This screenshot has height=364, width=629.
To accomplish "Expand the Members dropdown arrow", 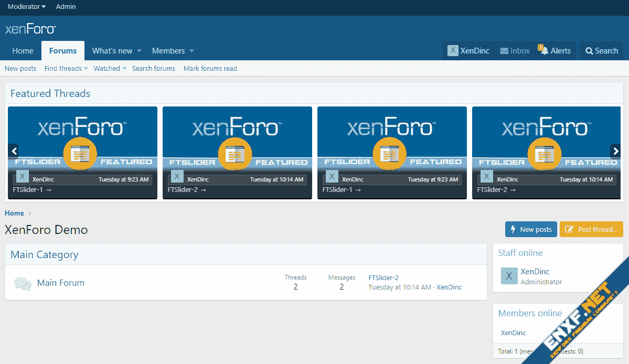I will (191, 51).
